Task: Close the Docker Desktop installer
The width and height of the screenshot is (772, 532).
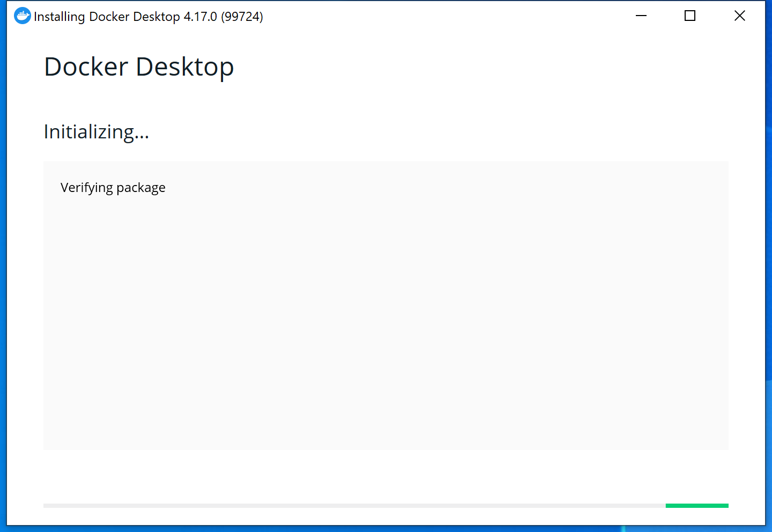Action: pyautogui.click(x=739, y=16)
